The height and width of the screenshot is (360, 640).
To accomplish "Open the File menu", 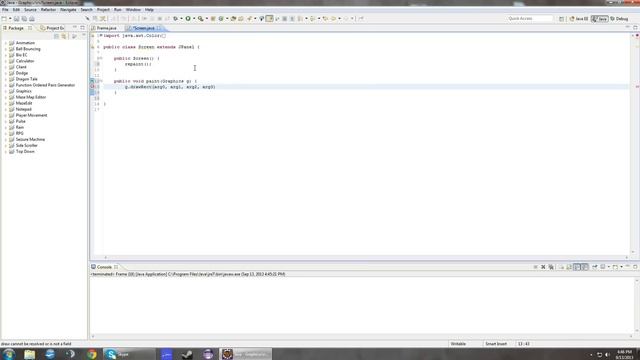I will point(5,9).
